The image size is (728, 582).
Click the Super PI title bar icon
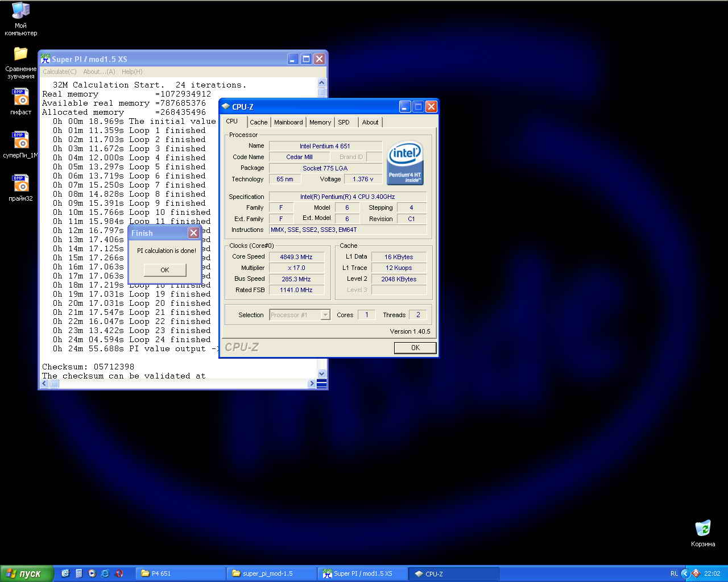[x=45, y=59]
